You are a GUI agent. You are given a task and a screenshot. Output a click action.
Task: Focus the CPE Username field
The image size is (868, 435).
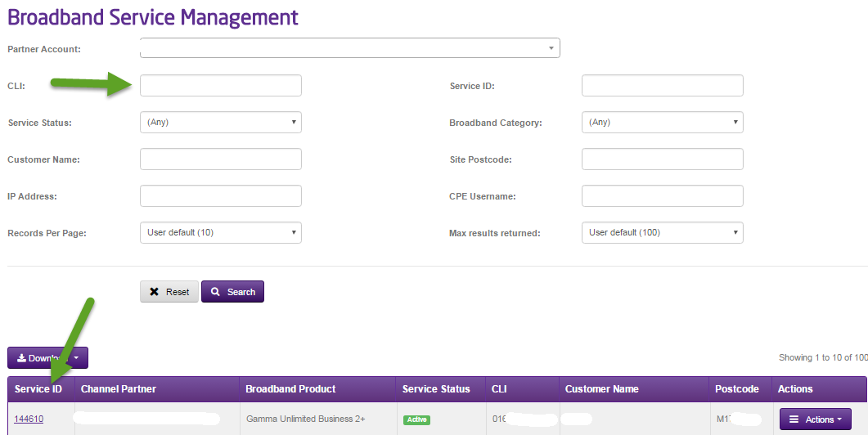[x=662, y=196]
